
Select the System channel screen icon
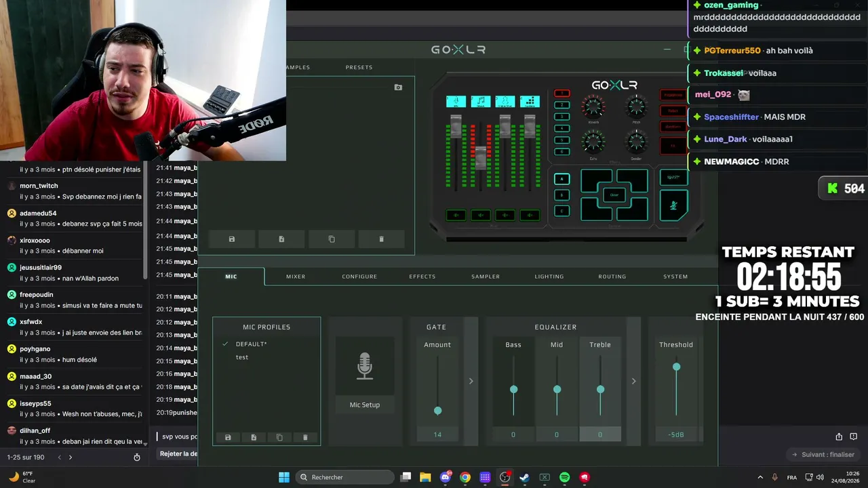click(x=530, y=101)
